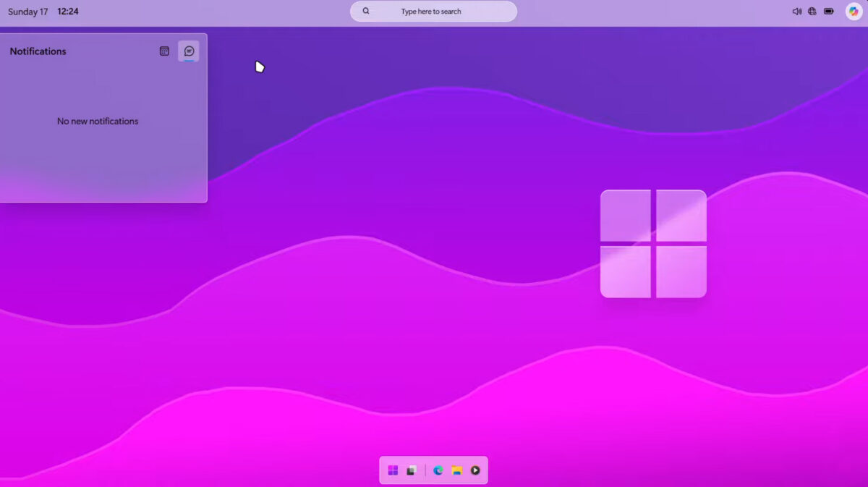
Task: Click the volume icon in the status bar
Action: 796,11
